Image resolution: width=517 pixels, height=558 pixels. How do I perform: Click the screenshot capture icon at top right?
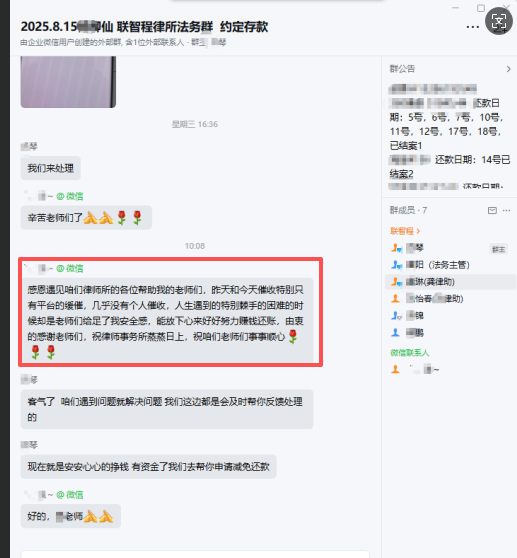coord(498,21)
